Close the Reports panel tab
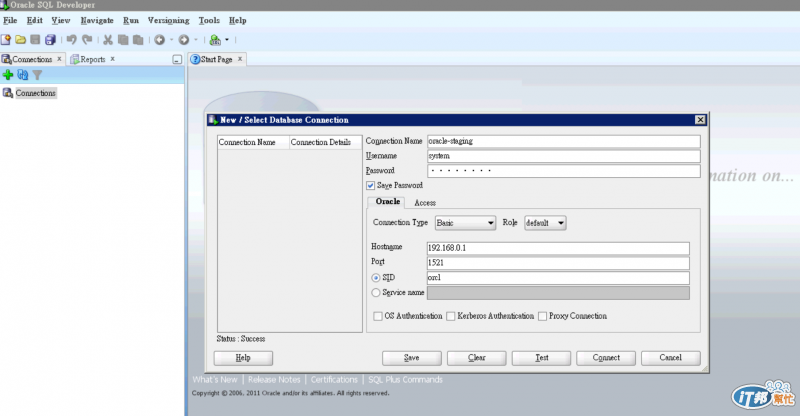Viewport: 800px width, 416px height. [113, 59]
